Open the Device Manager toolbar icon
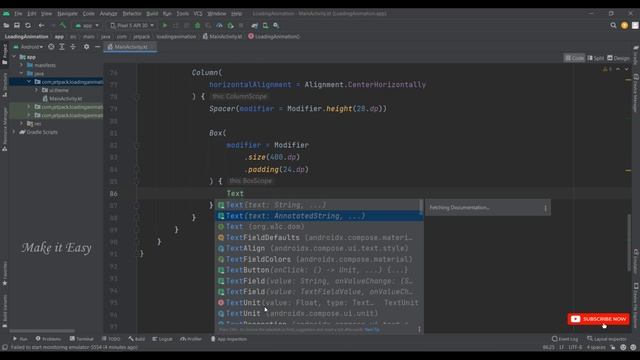 tap(265, 25)
